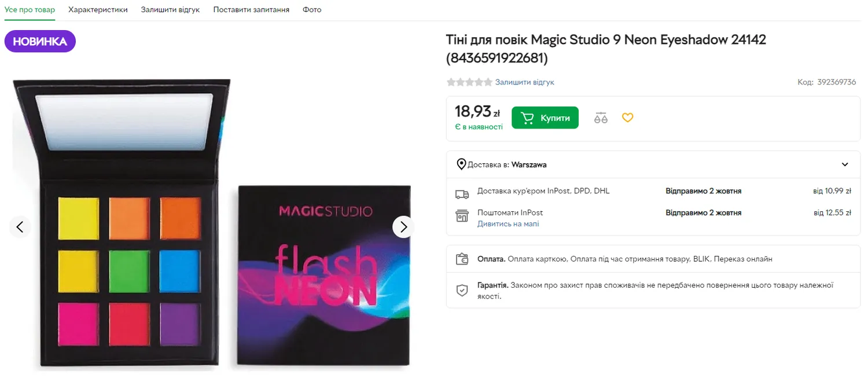The width and height of the screenshot is (868, 378).
Task: Click the warranty shield icon
Action: click(462, 290)
